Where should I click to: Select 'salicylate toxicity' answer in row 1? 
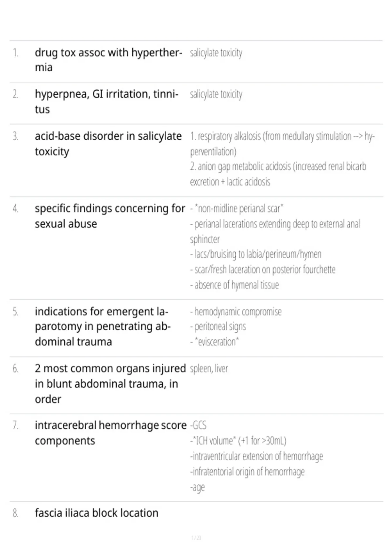216,53
